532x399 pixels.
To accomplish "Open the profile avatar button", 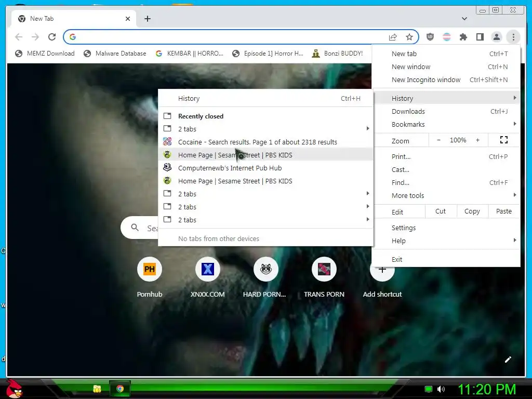I will coord(496,37).
